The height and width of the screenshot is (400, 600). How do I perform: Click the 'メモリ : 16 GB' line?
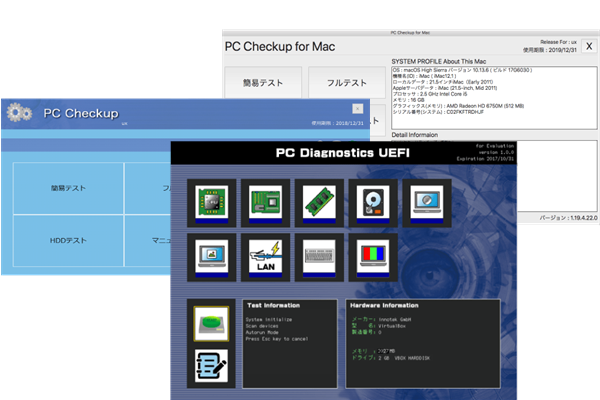pos(408,100)
